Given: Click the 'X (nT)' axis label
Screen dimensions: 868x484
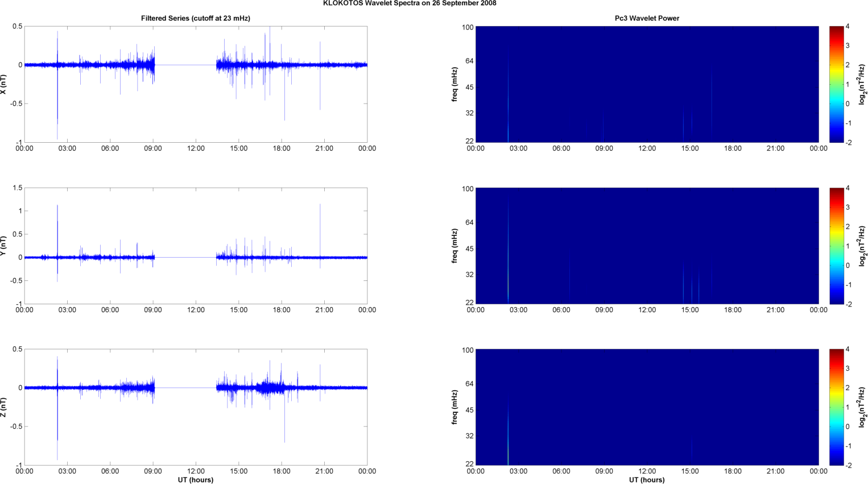Looking at the screenshot, I should tap(4, 84).
